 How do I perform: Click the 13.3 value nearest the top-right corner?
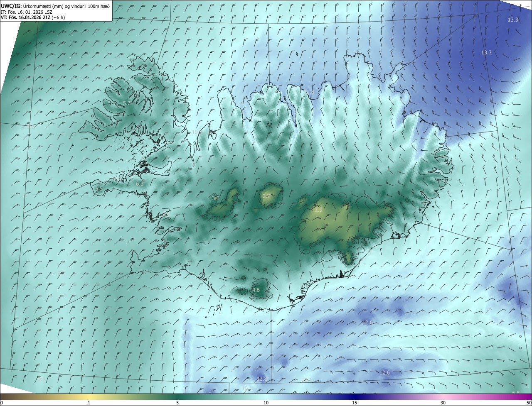point(513,20)
